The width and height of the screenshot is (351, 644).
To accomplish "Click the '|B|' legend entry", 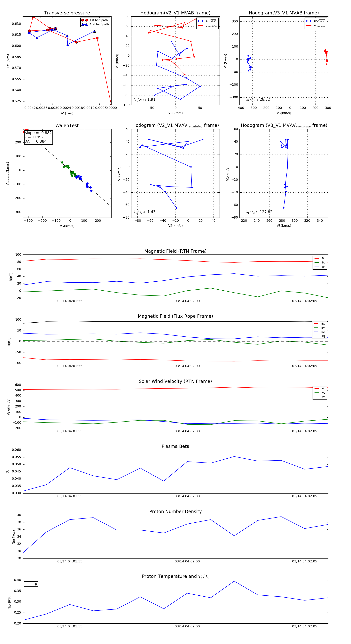I will click(x=320, y=336).
